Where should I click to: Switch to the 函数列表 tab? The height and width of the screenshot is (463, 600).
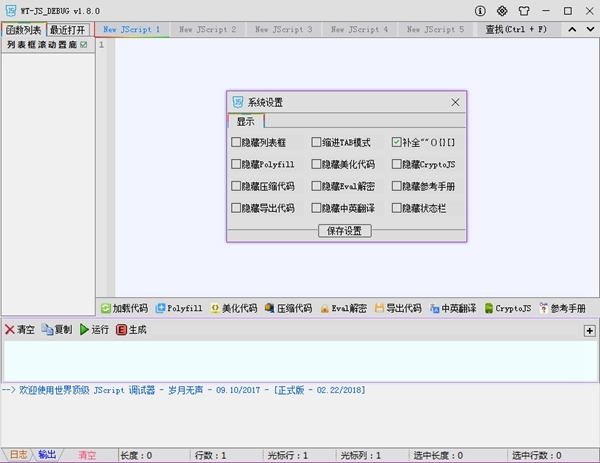[24, 29]
